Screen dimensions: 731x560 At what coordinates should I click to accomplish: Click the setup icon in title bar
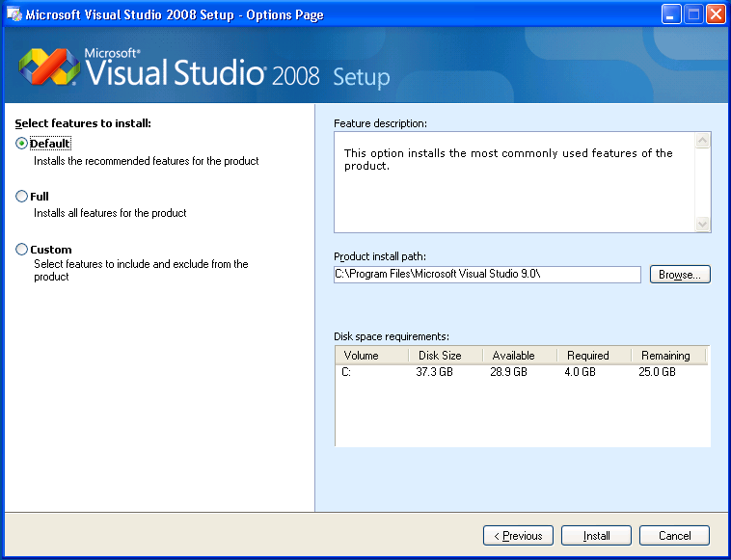14,14
